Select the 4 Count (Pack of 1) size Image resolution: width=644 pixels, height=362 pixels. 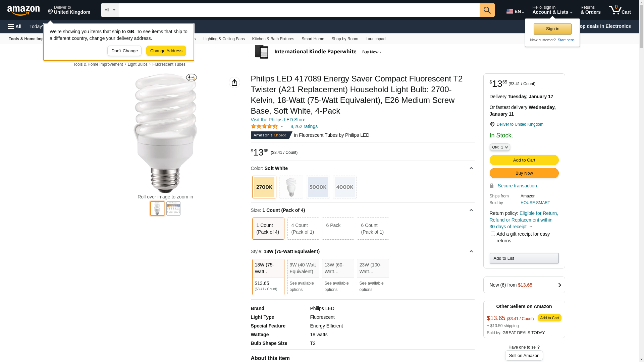(x=303, y=229)
